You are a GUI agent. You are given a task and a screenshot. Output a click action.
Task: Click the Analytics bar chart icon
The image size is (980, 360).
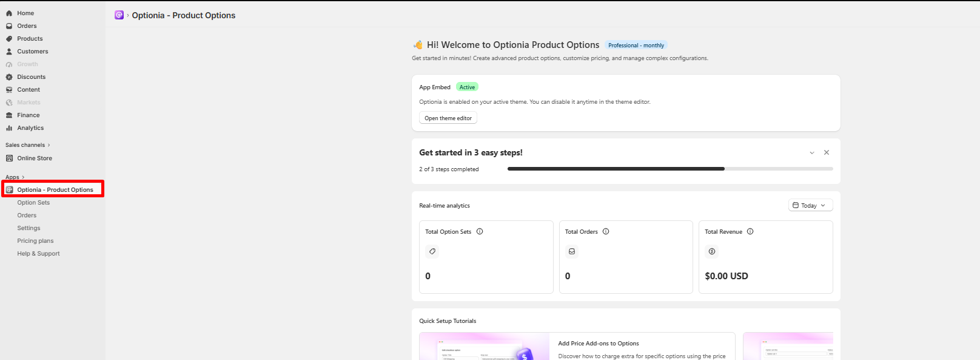pyautogui.click(x=9, y=128)
